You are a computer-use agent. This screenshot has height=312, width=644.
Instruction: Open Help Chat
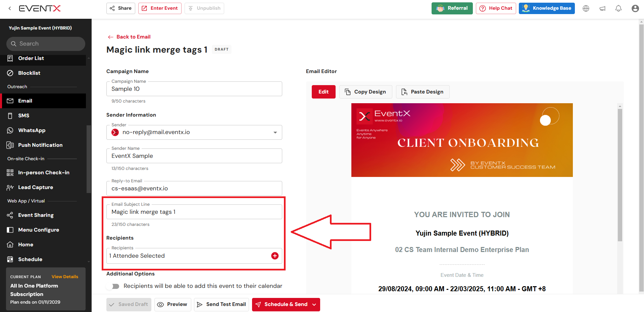coord(496,8)
